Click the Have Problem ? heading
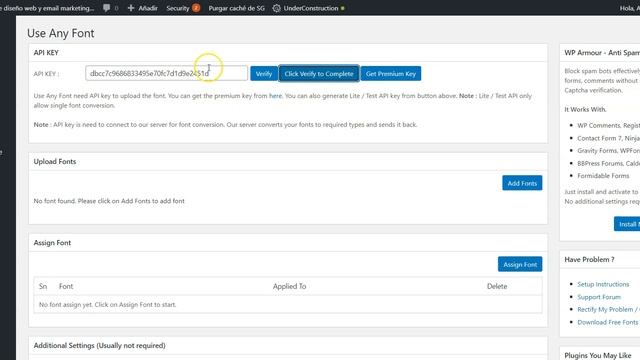 click(589, 259)
